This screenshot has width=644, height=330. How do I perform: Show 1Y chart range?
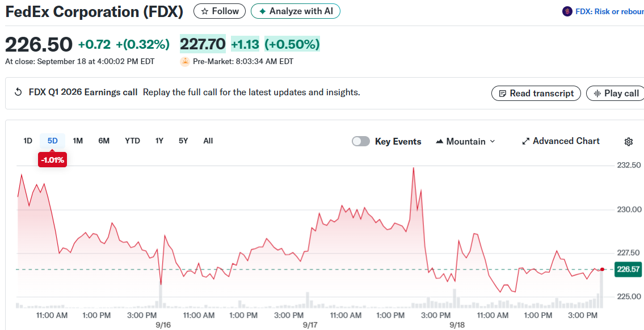point(159,141)
